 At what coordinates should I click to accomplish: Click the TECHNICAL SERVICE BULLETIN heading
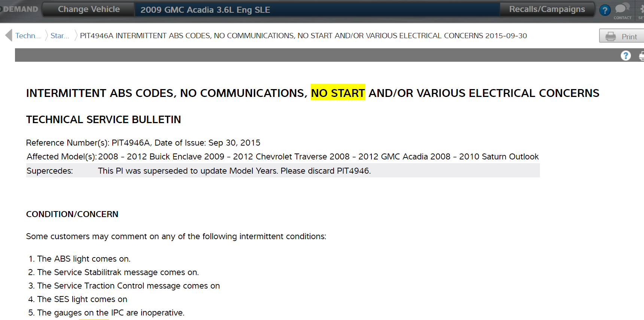tap(103, 119)
